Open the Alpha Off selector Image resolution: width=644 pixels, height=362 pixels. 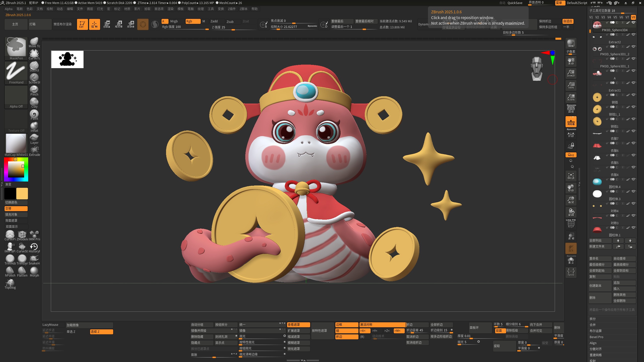16,97
